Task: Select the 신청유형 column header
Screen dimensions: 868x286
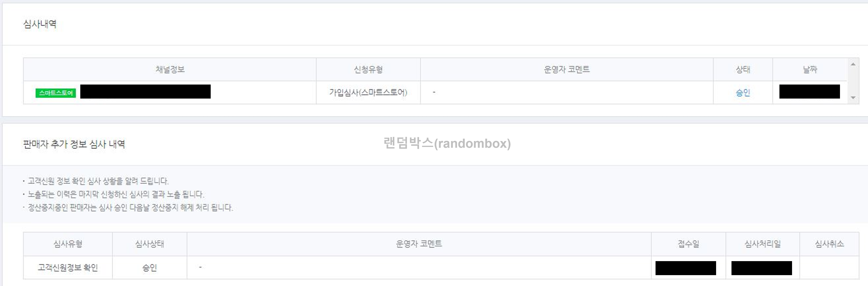Action: click(368, 69)
